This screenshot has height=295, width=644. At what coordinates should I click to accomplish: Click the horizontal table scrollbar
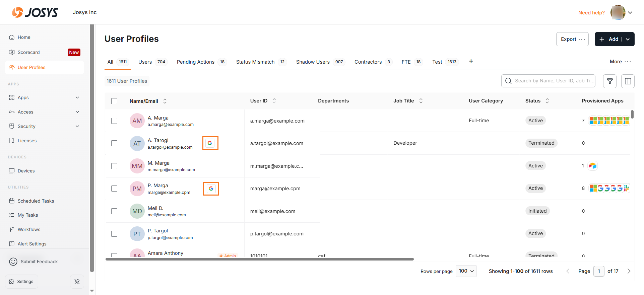259,259
